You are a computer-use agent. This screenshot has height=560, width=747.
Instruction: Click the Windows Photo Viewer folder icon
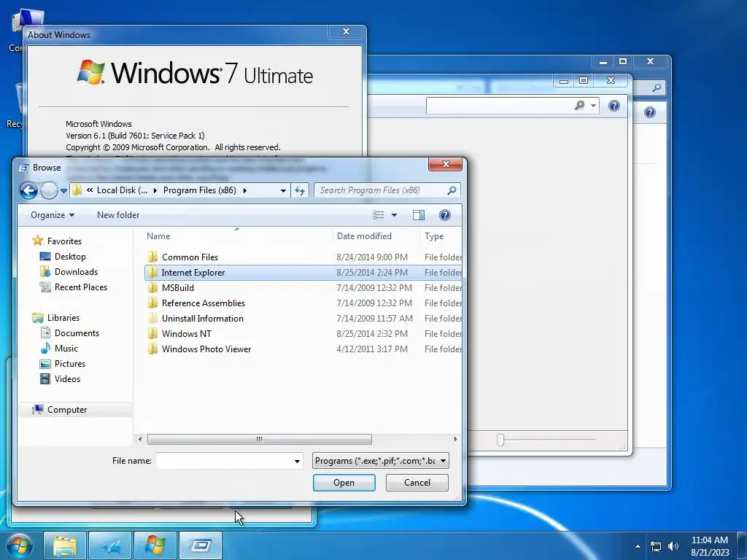152,349
